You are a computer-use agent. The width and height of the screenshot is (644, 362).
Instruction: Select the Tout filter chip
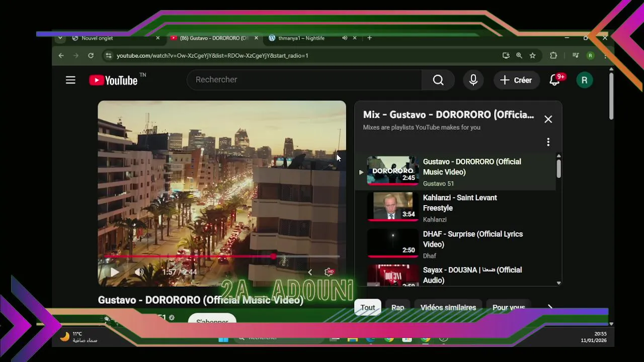coord(368,307)
